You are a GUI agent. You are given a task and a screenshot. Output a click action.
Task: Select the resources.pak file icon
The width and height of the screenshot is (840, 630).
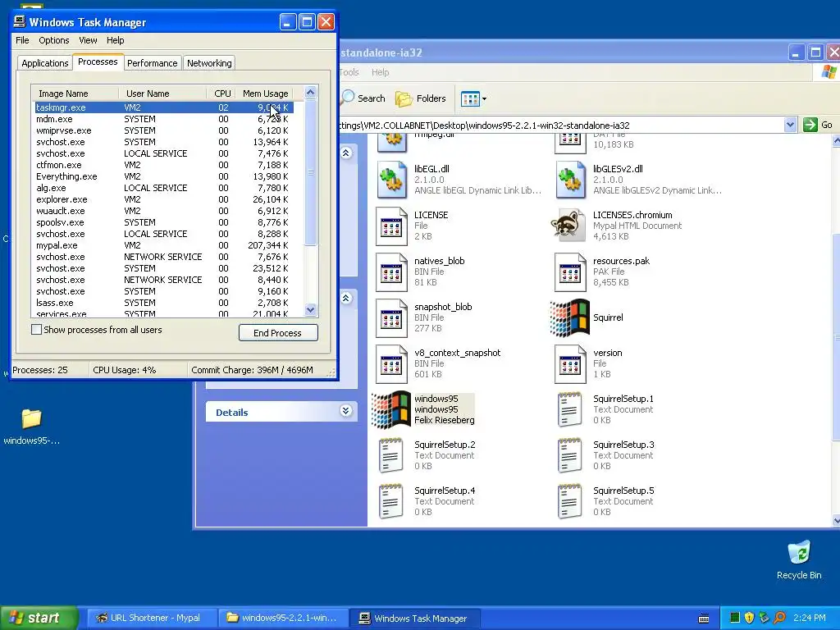pyautogui.click(x=570, y=272)
